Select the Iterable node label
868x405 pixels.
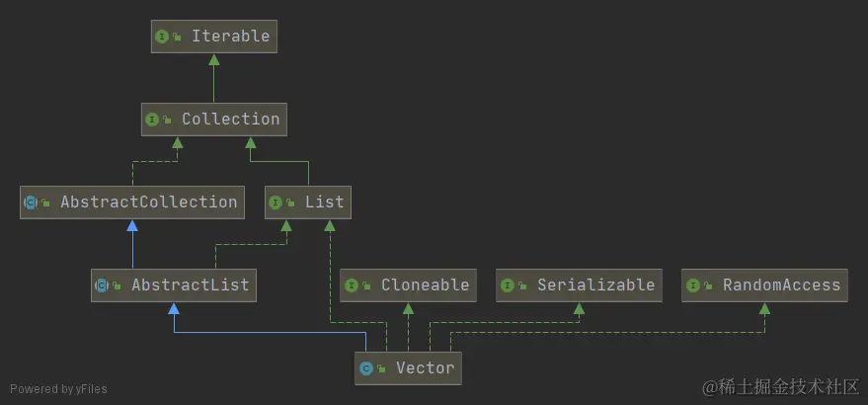pyautogui.click(x=230, y=37)
